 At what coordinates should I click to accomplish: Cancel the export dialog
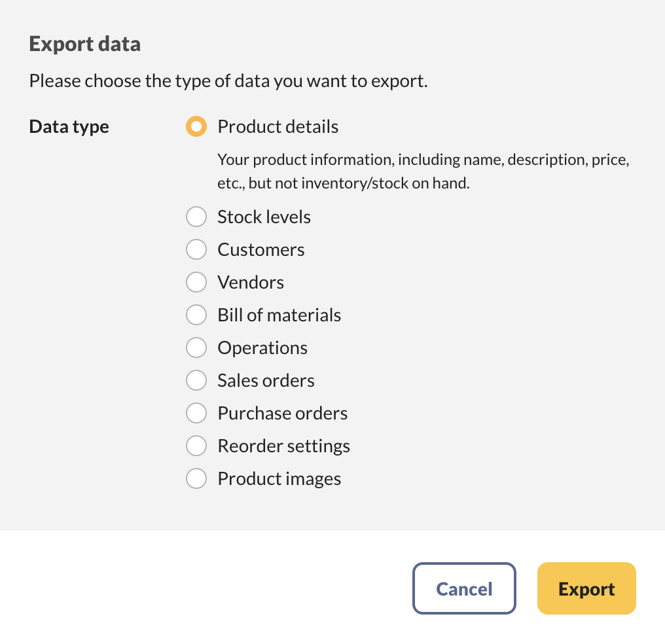[x=464, y=588]
